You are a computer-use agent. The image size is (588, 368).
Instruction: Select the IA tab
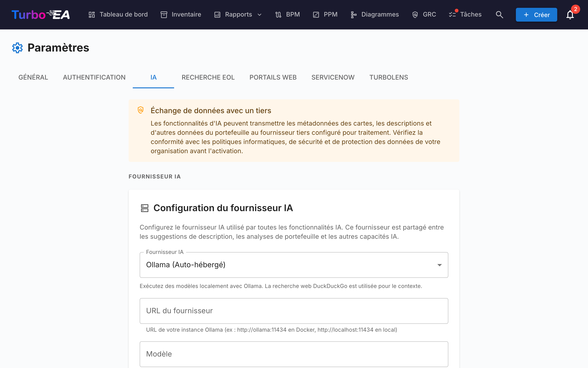(153, 78)
